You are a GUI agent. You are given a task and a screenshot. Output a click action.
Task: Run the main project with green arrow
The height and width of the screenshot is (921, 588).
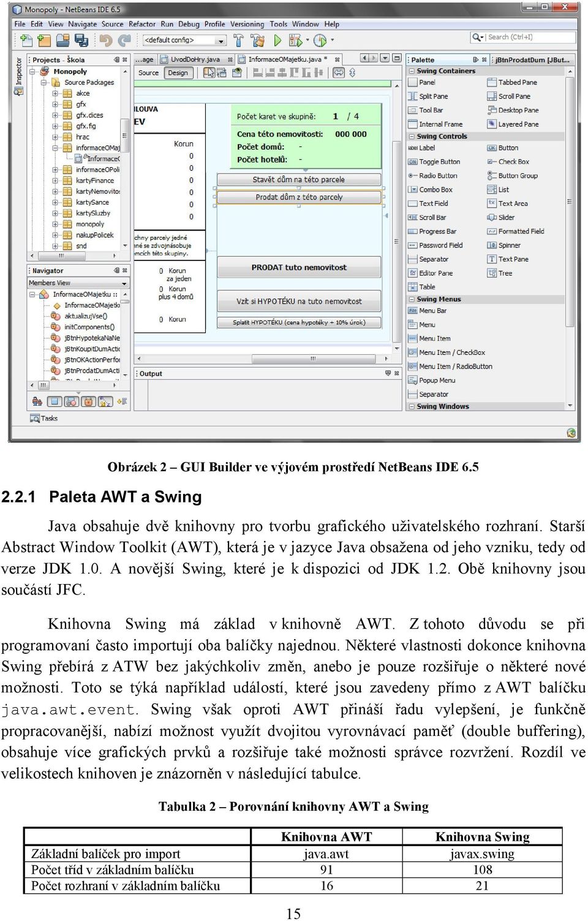coord(277,40)
